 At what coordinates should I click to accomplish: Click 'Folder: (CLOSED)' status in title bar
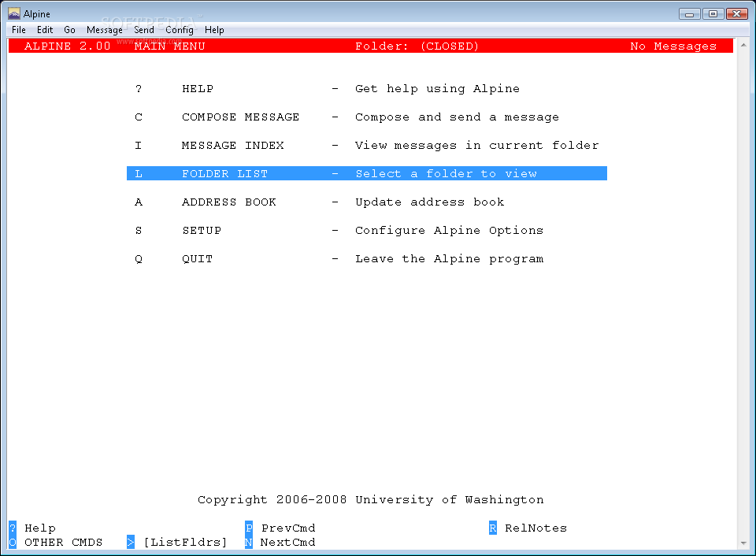point(417,46)
